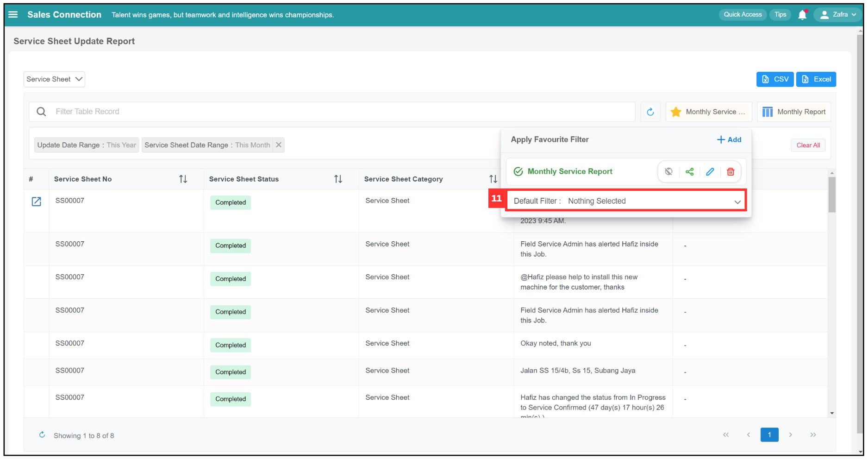
Task: Sort by Service Sheet Status column
Action: 338,179
